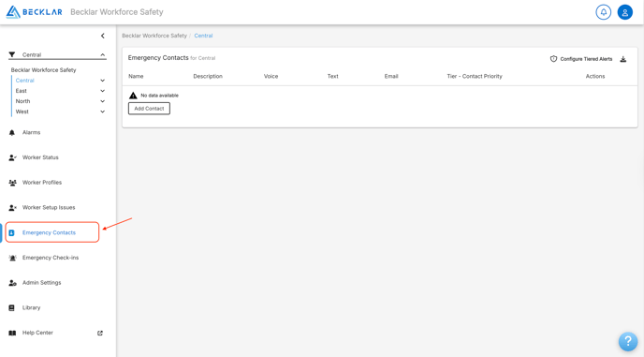Open the notifications bell
The image size is (644, 357).
point(604,12)
